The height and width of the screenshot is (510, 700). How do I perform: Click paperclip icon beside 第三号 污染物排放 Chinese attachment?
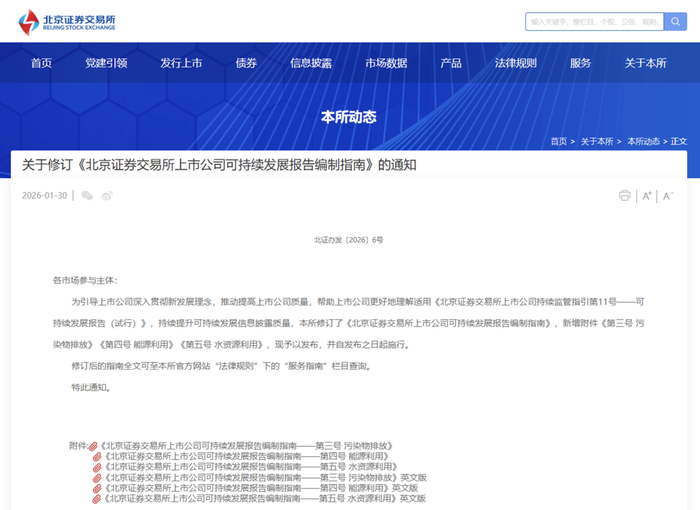(93, 446)
